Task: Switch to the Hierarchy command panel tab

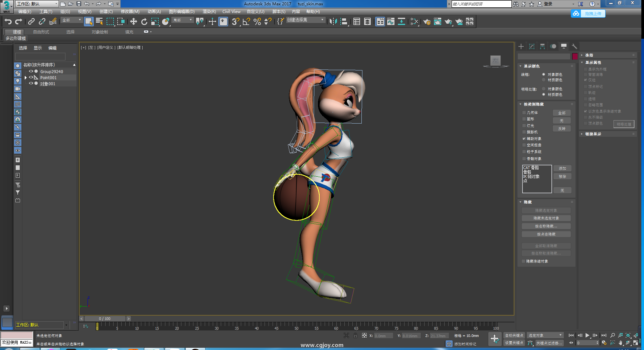Action: click(542, 46)
